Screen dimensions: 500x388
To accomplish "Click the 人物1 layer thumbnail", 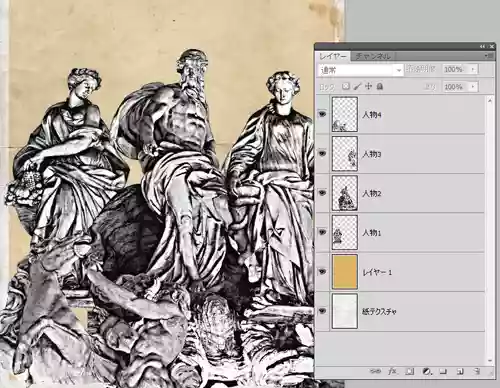I will pos(345,232).
